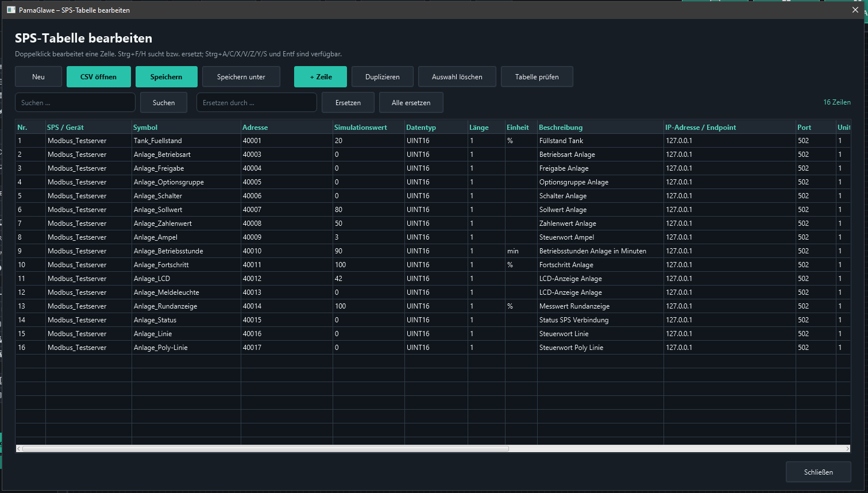Select the Anlage_LCD cell
The height and width of the screenshot is (493, 868).
[186, 279]
